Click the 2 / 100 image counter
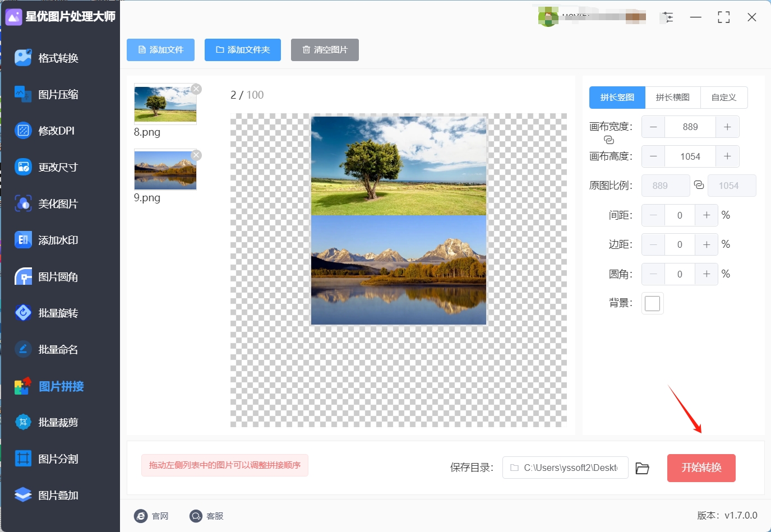The width and height of the screenshot is (771, 532). [247, 95]
